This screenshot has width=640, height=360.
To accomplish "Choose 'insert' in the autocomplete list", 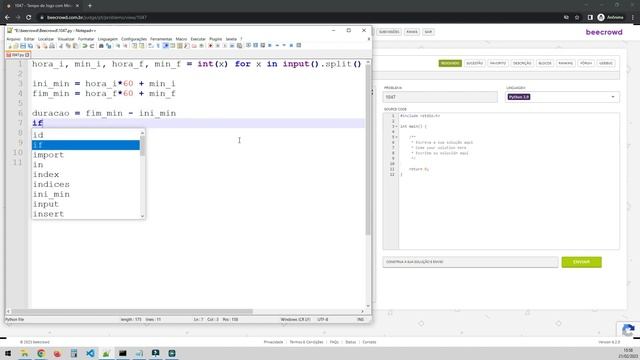I will click(x=86, y=213).
